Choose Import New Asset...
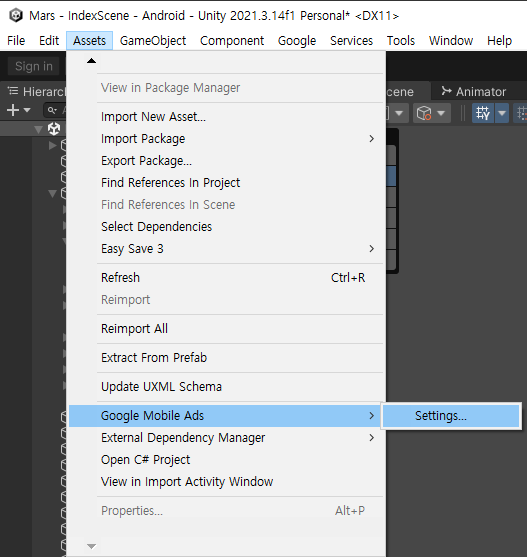527x557 pixels. [226, 117]
